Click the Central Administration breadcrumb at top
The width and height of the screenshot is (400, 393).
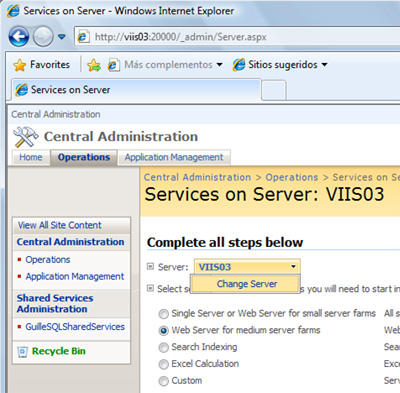click(x=56, y=114)
